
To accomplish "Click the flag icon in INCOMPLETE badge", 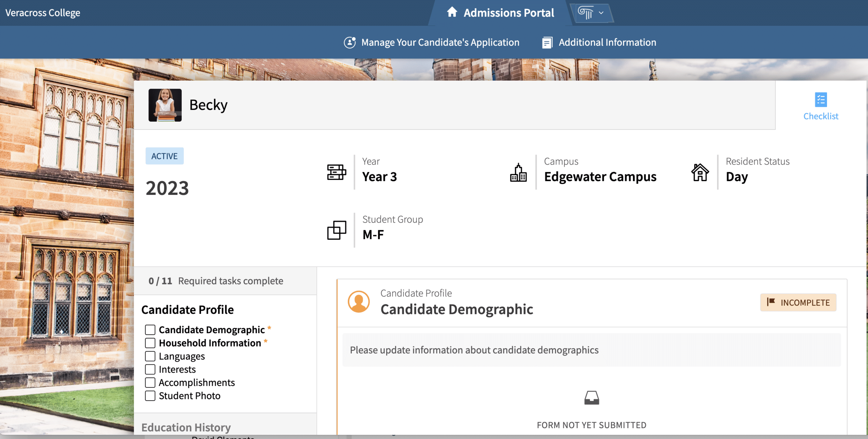I will [771, 302].
